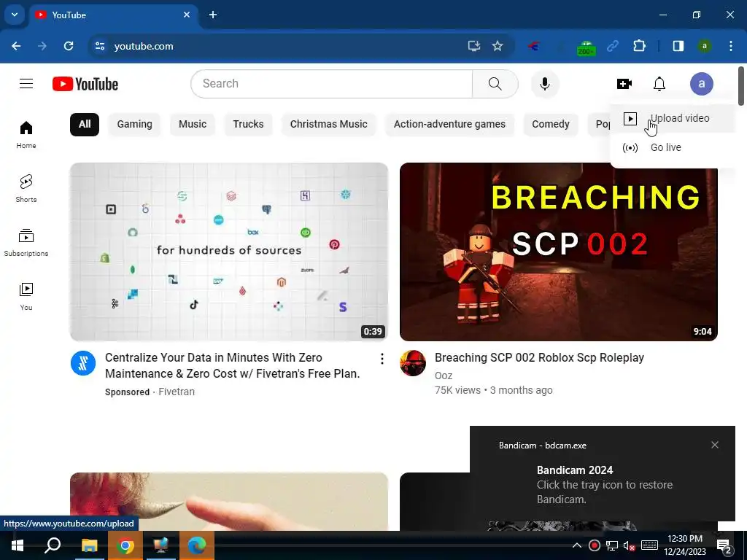The width and height of the screenshot is (747, 560).
Task: Select the All filter chip
Action: [x=85, y=124]
